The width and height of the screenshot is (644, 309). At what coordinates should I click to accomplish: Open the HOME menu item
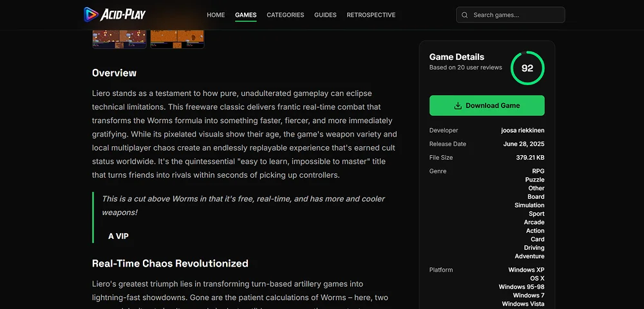[x=216, y=15]
